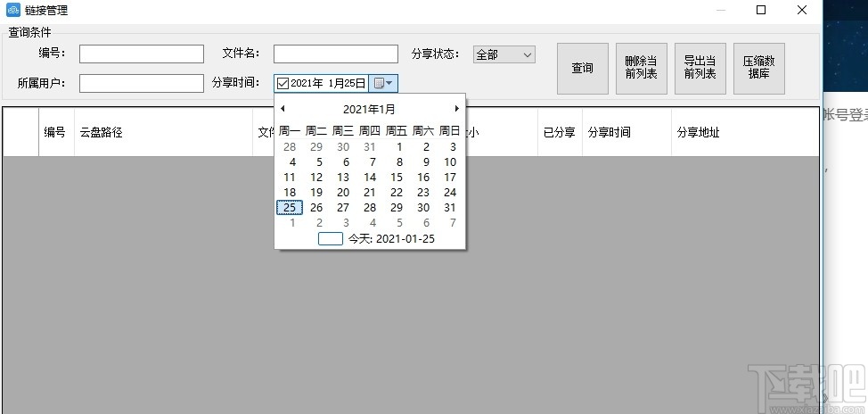Select January 6 in the calendar
The image size is (868, 414).
coord(346,161)
